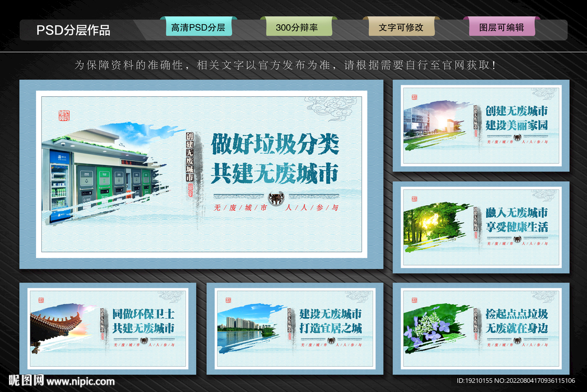587x392 pixels.
Task: Open the 建设无废城市 打造宜居之城 poster
Action: coord(295,329)
